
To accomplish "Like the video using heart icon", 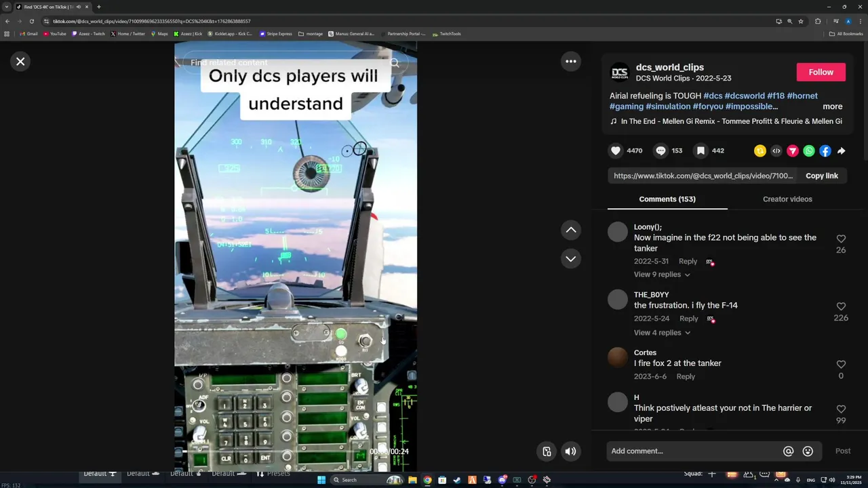I will (616, 151).
